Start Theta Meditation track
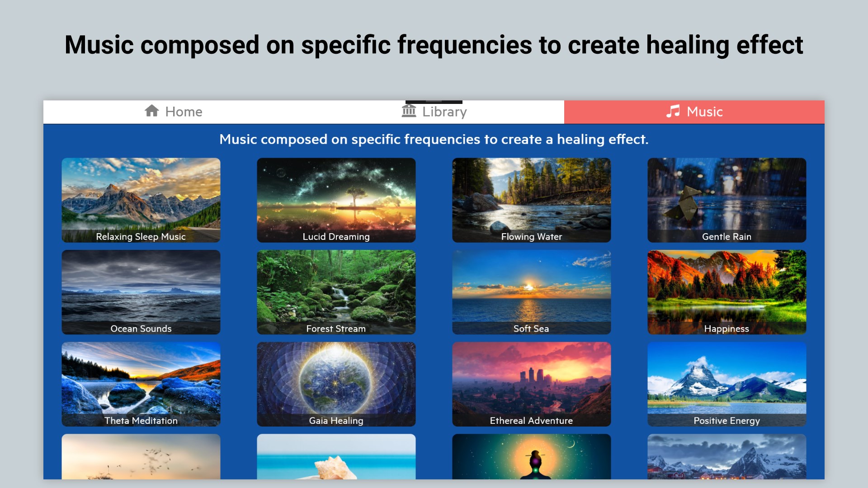The width and height of the screenshot is (868, 488). (141, 384)
